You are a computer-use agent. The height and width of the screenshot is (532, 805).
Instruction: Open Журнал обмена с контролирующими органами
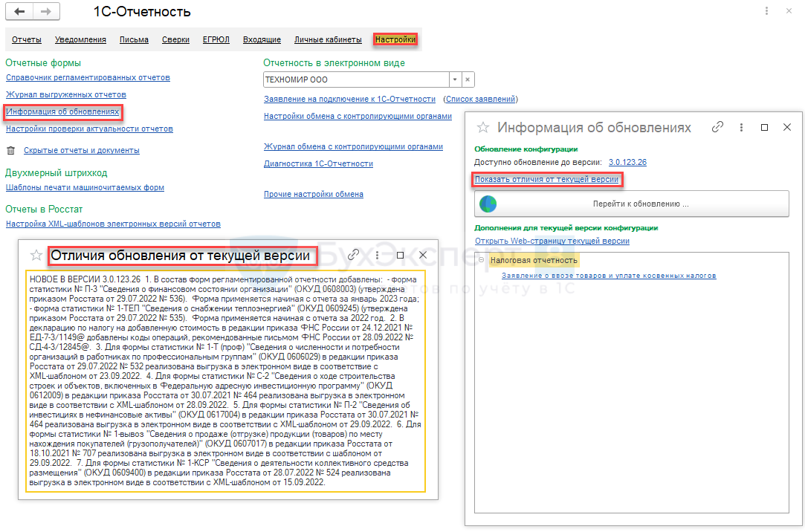[x=353, y=146]
